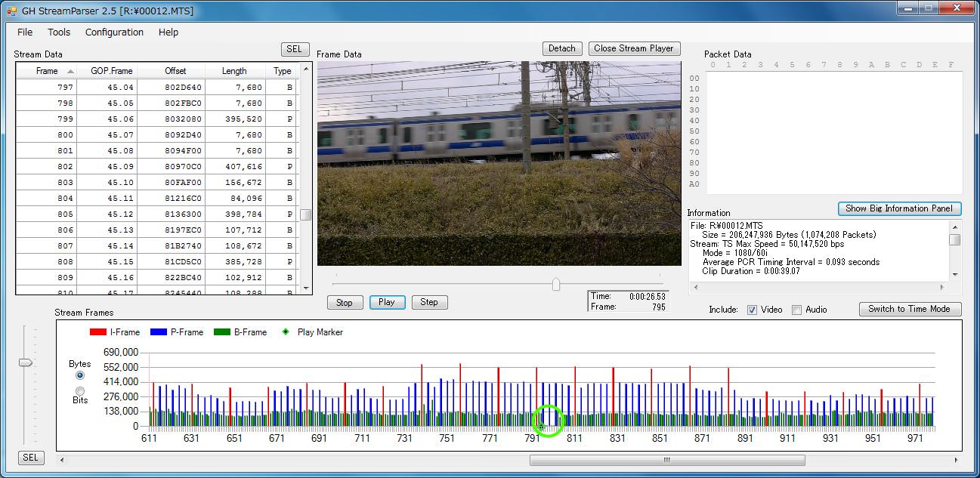Viewport: 980px width, 478px height.
Task: Open the Configuration menu
Action: click(x=114, y=32)
